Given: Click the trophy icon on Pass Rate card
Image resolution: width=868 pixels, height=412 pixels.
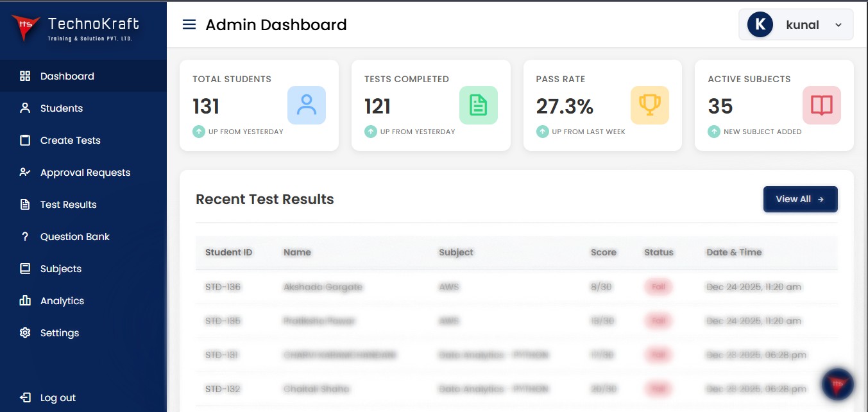Looking at the screenshot, I should pyautogui.click(x=650, y=105).
